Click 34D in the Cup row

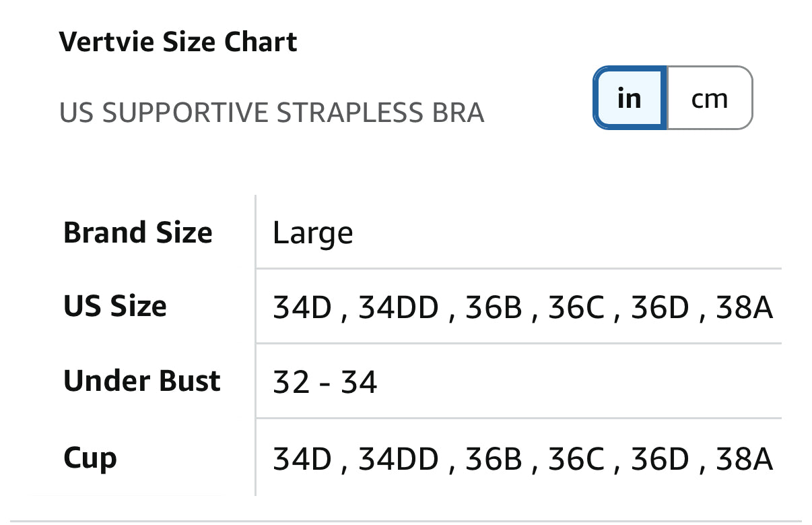[302, 460]
